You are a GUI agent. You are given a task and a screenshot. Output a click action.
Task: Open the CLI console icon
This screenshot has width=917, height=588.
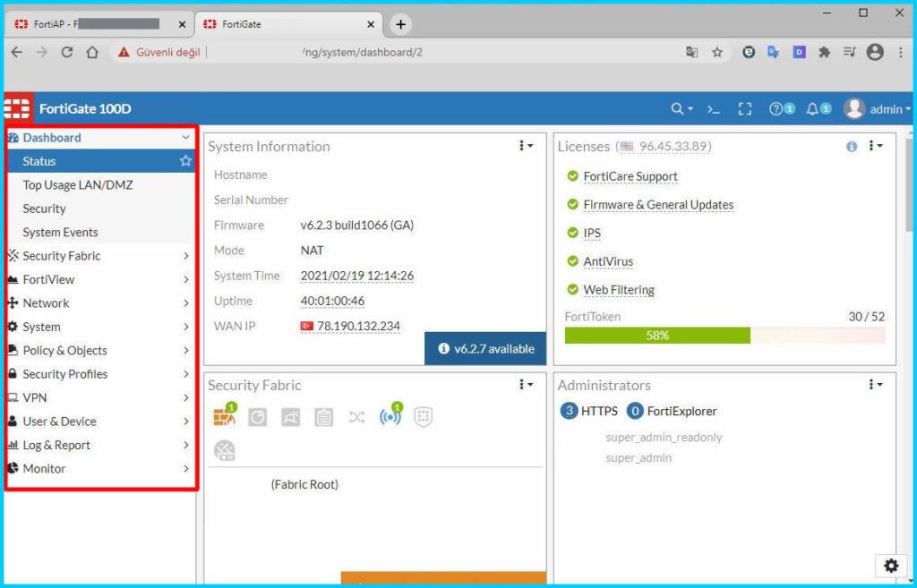pos(714,108)
